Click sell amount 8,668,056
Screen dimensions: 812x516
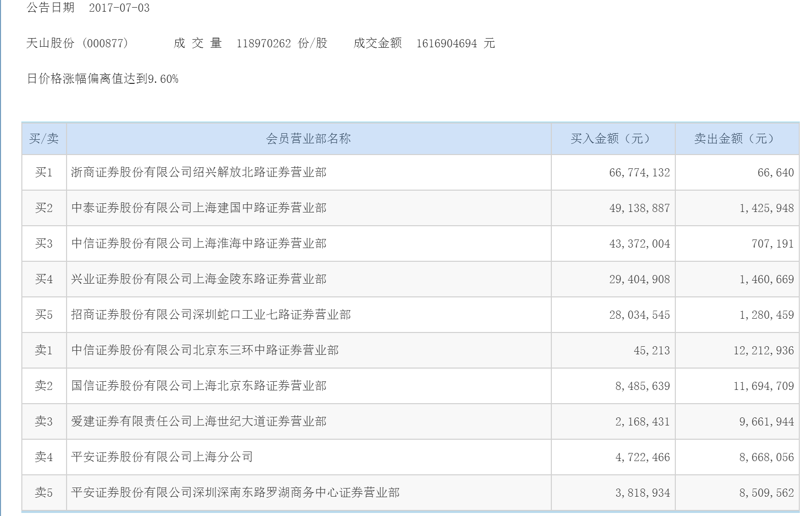[x=767, y=458]
